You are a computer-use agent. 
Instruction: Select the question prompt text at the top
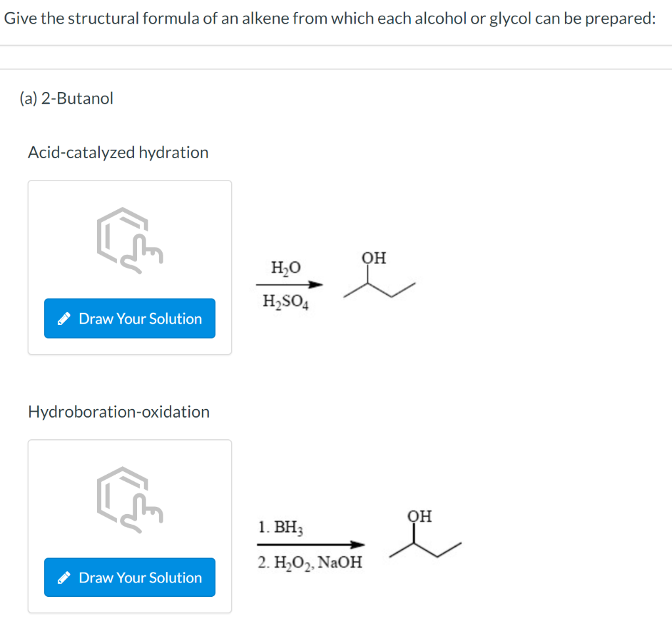[x=329, y=18]
